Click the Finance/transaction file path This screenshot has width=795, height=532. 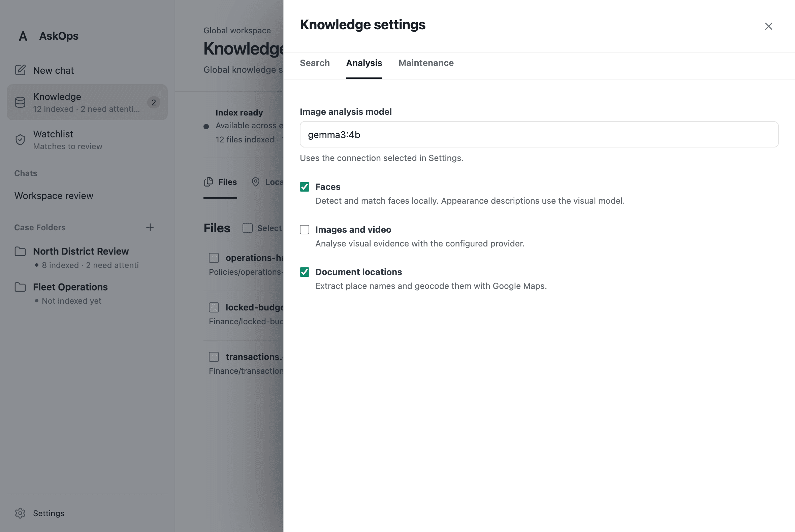coord(246,371)
